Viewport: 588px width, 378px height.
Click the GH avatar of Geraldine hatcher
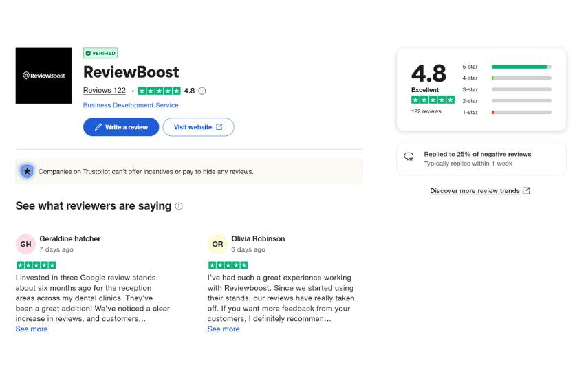click(25, 244)
